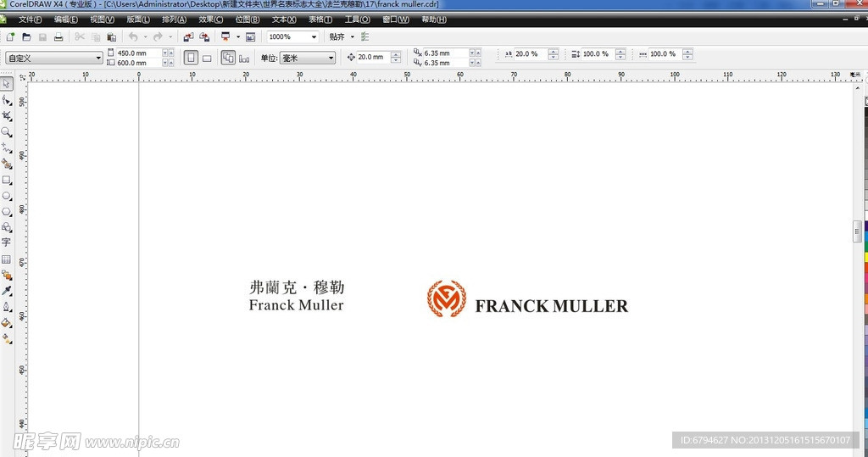The width and height of the screenshot is (868, 457).
Task: Open the 视图(V) menu
Action: (103, 20)
